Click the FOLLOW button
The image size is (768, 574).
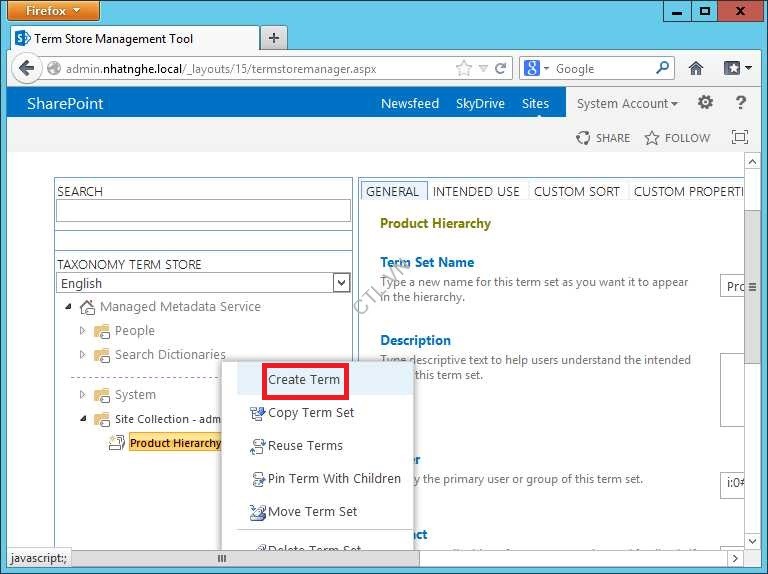click(677, 138)
